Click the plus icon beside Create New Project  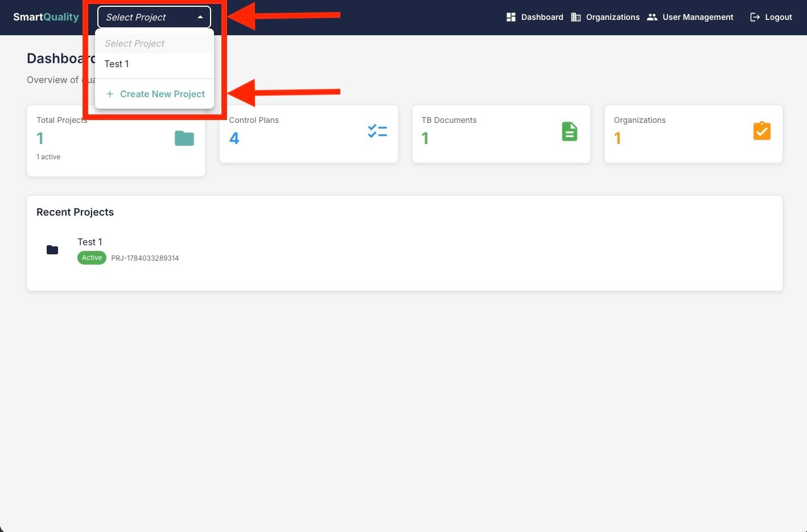(x=110, y=94)
